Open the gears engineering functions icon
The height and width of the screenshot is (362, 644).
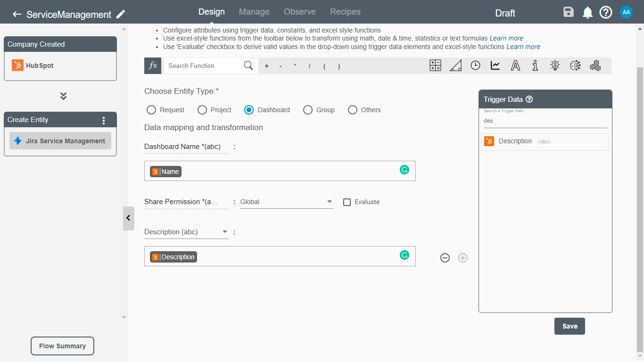[595, 66]
